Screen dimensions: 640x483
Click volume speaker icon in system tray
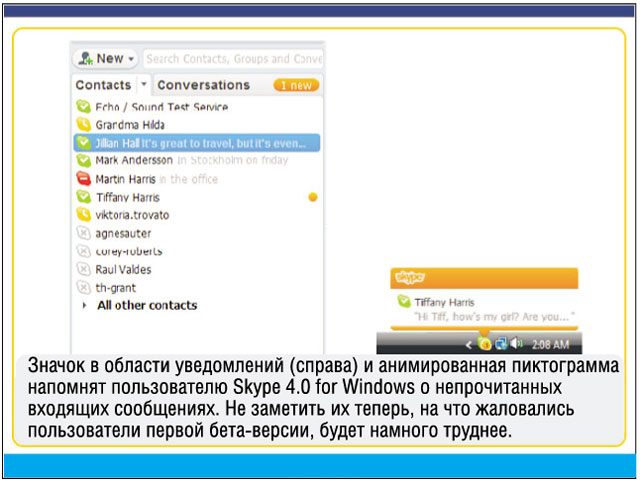coord(517,344)
